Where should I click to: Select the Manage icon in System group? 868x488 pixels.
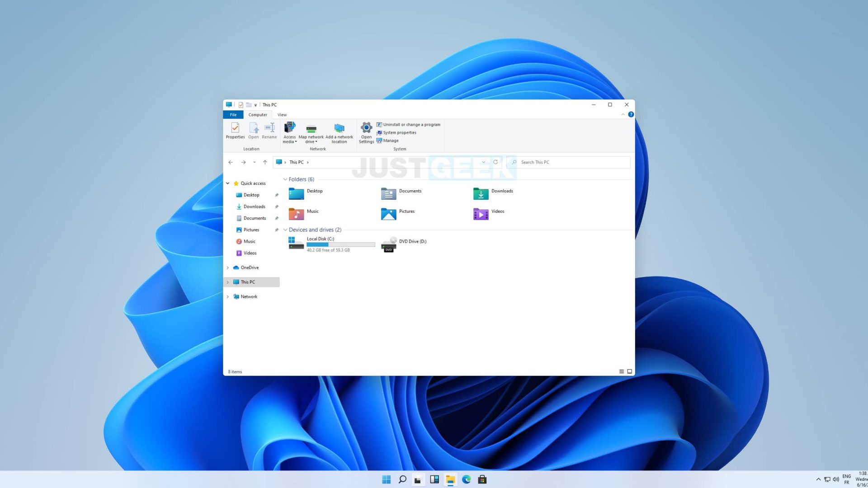(387, 141)
